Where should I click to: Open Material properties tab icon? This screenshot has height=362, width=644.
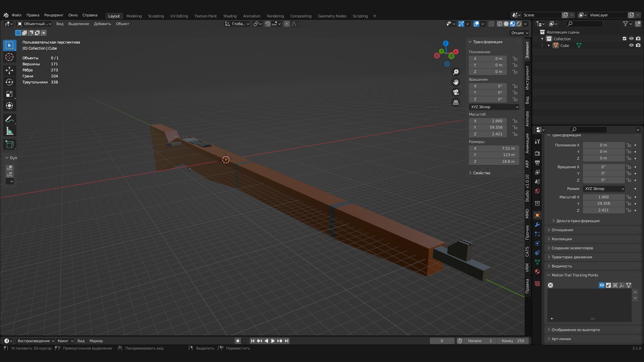(x=537, y=271)
